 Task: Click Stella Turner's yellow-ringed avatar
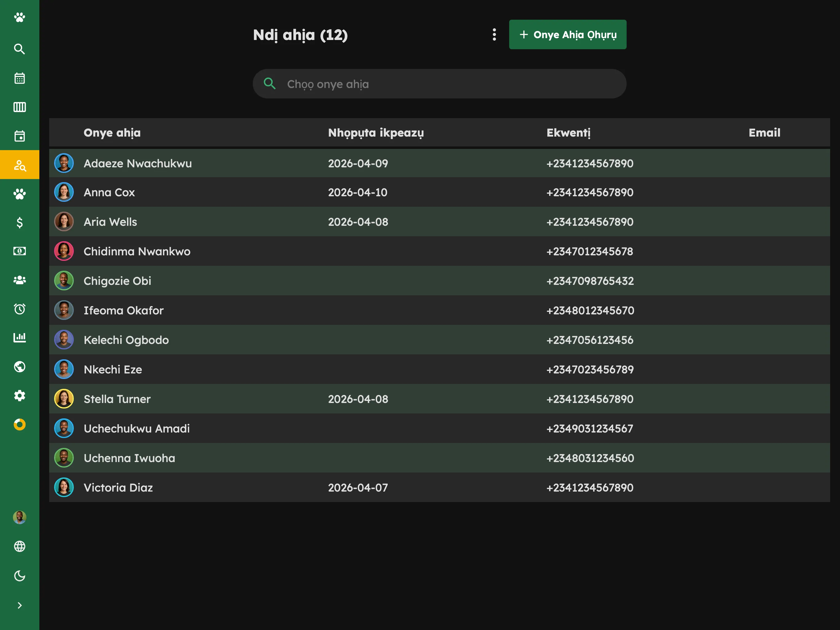point(64,399)
